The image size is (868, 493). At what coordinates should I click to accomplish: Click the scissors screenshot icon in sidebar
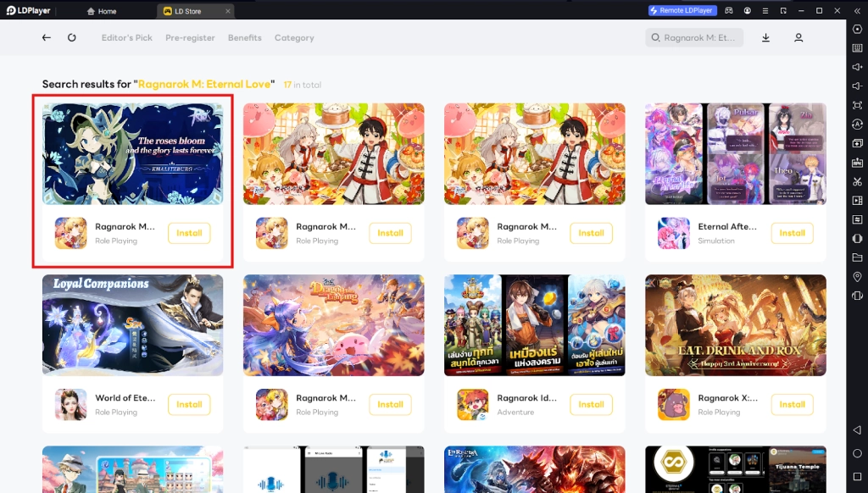point(857,181)
